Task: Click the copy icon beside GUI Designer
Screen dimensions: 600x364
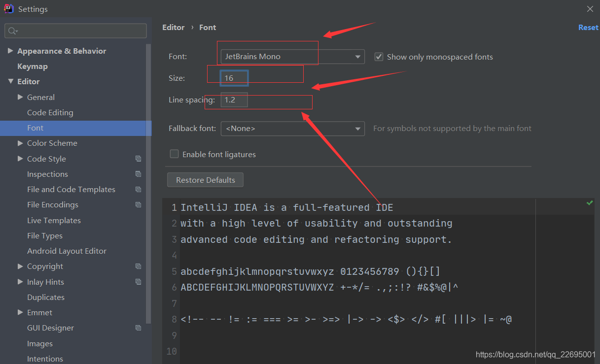Action: tap(138, 328)
